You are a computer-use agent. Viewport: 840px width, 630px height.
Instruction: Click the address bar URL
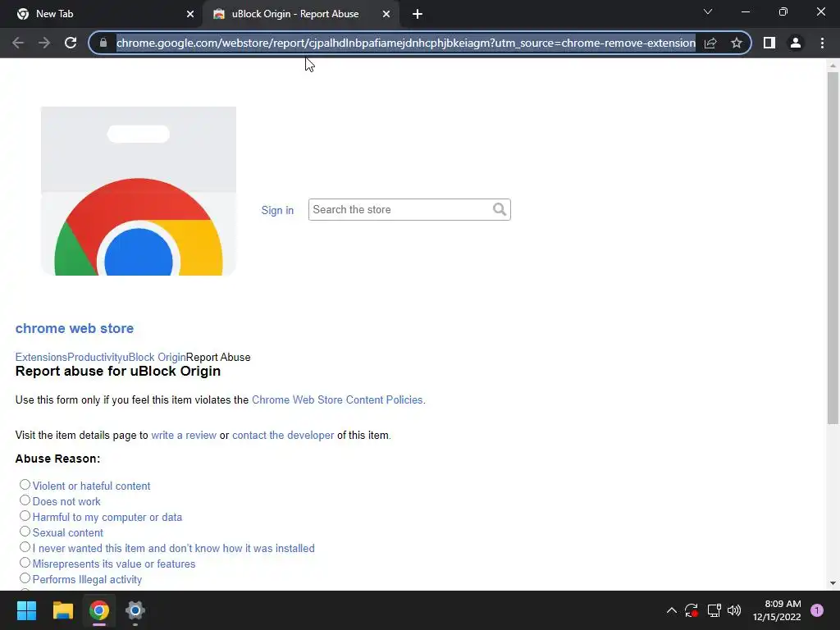[405, 43]
